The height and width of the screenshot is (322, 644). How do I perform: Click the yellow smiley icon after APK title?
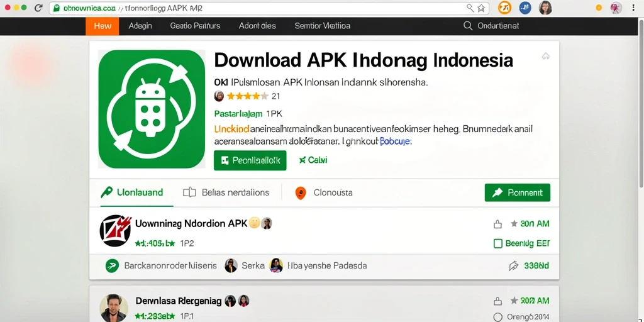coord(254,223)
